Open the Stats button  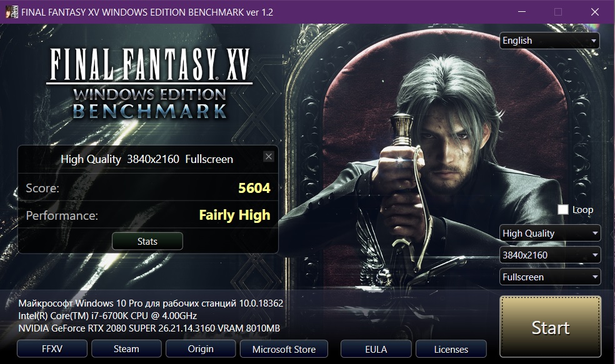point(147,242)
